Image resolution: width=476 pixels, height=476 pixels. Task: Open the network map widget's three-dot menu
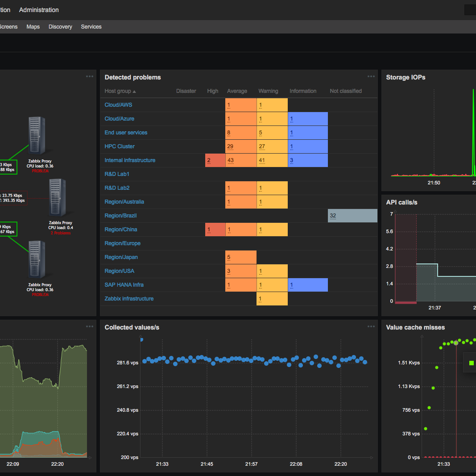90,76
